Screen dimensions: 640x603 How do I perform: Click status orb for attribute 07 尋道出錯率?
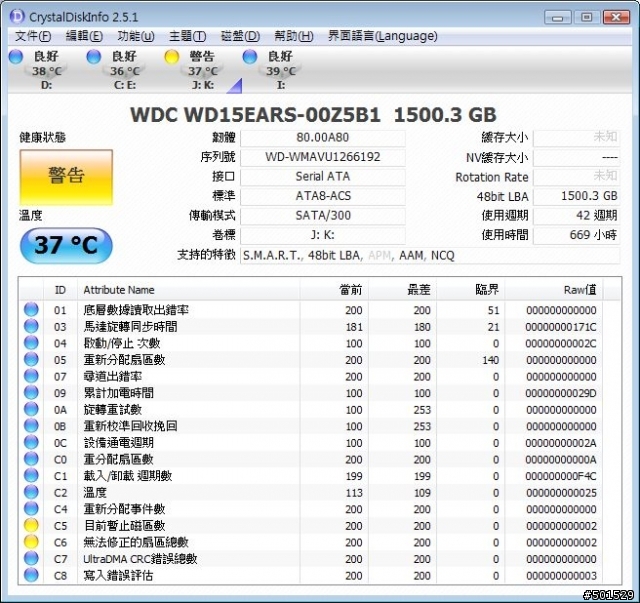point(31,376)
